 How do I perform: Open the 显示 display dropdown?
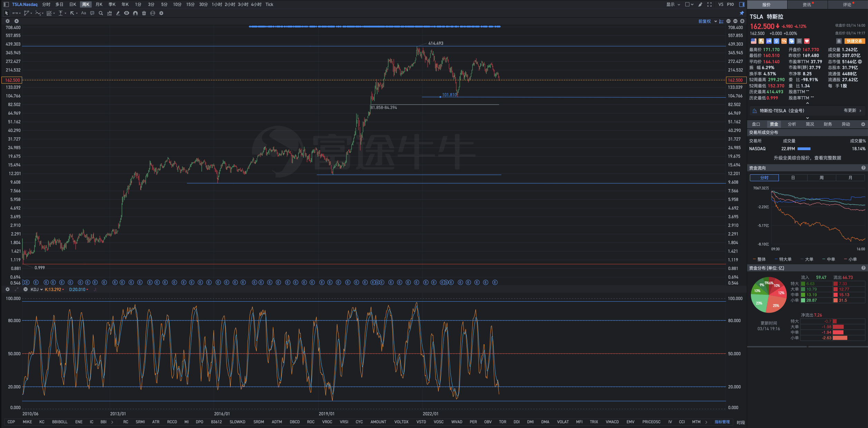point(673,4)
